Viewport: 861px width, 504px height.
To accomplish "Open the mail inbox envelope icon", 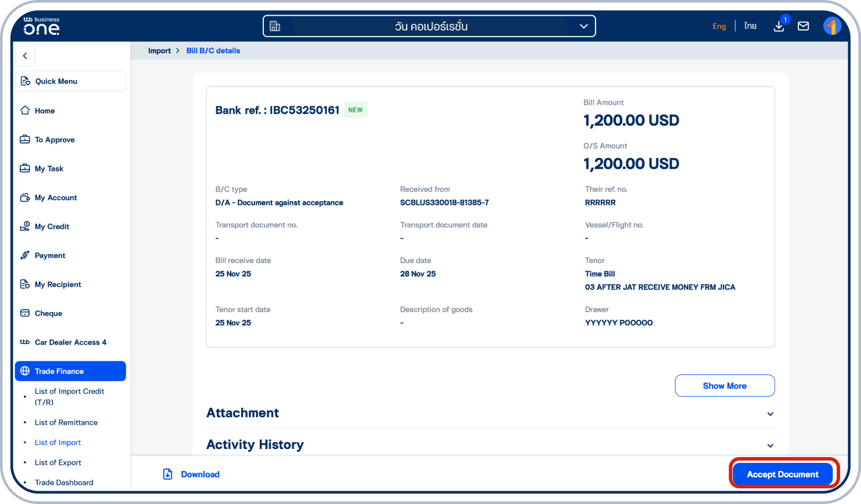I will pyautogui.click(x=803, y=25).
